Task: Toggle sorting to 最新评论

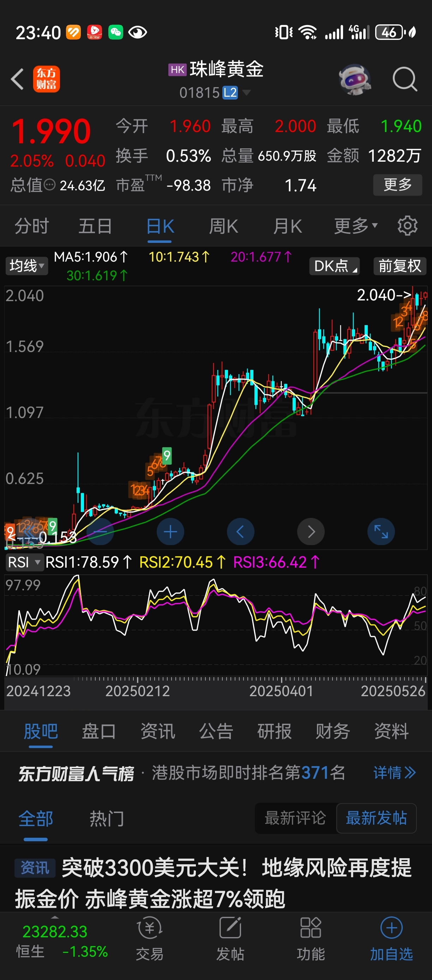Action: pyautogui.click(x=295, y=818)
